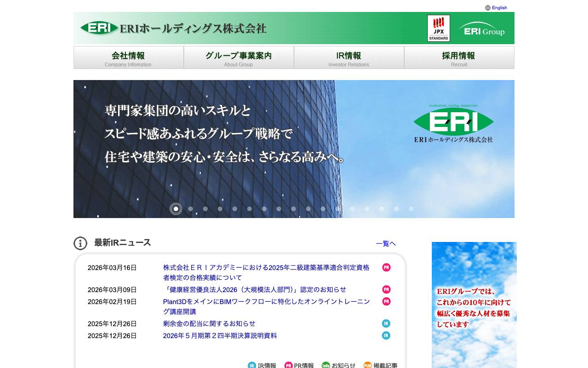Click the orange PUB icon for 掲載記事
588x368 pixels.
[x=367, y=365]
